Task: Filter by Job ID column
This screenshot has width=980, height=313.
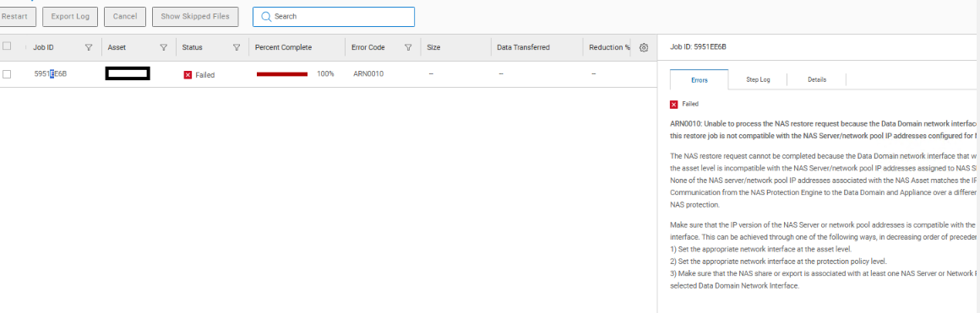Action: point(89,47)
